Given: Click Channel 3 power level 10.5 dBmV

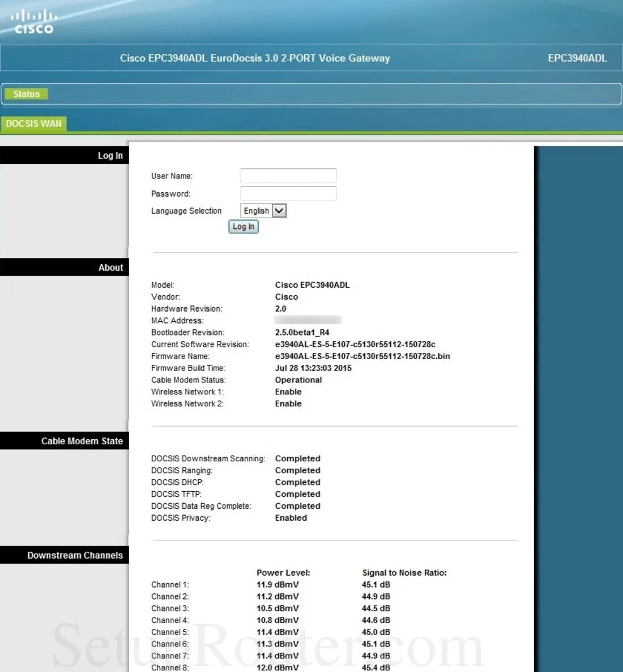Looking at the screenshot, I should point(277,608).
